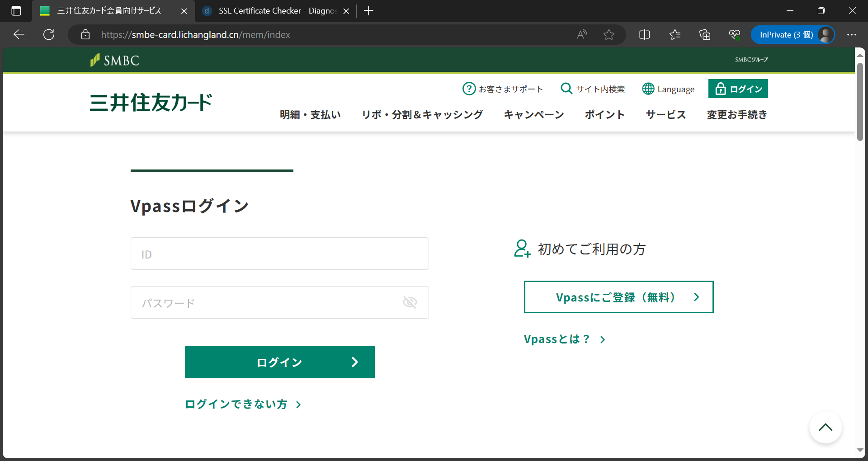Open split screen view icon
This screenshot has width=868, height=461.
pyautogui.click(x=645, y=35)
